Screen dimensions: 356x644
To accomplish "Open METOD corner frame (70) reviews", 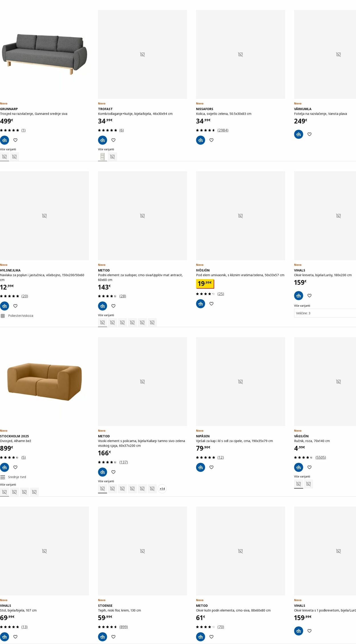I will click(x=221, y=627).
